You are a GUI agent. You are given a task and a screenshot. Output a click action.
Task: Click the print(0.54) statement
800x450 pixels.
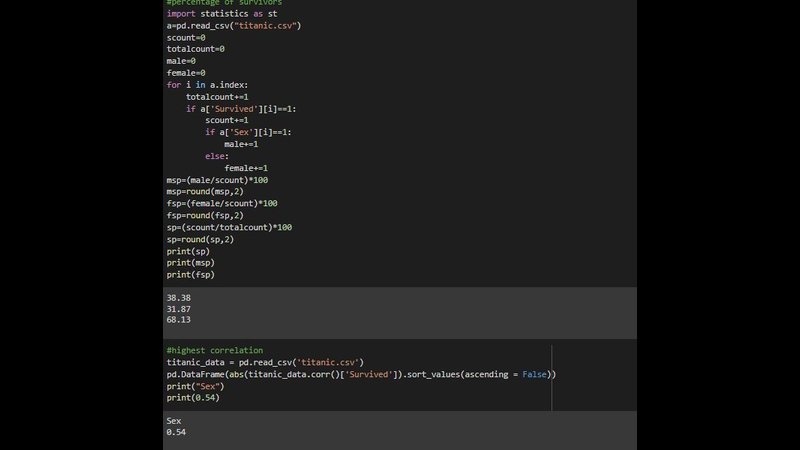(x=193, y=398)
